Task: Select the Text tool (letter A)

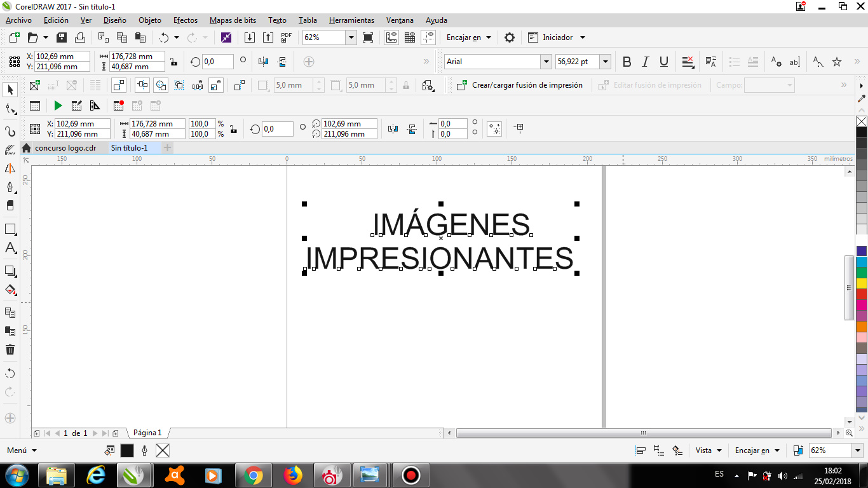Action: [x=10, y=248]
